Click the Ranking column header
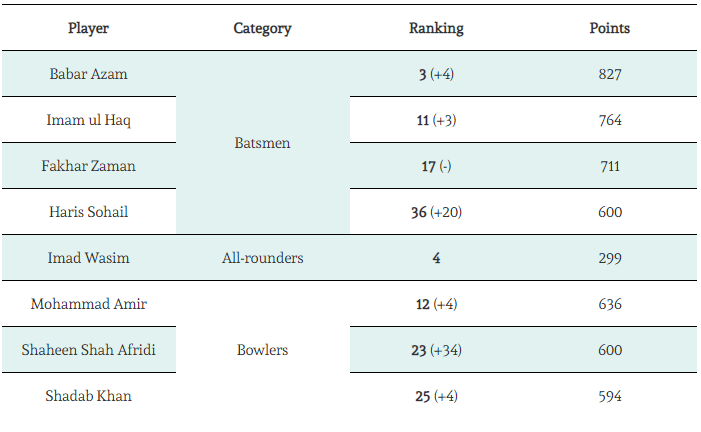The height and width of the screenshot is (432, 701). tap(436, 28)
